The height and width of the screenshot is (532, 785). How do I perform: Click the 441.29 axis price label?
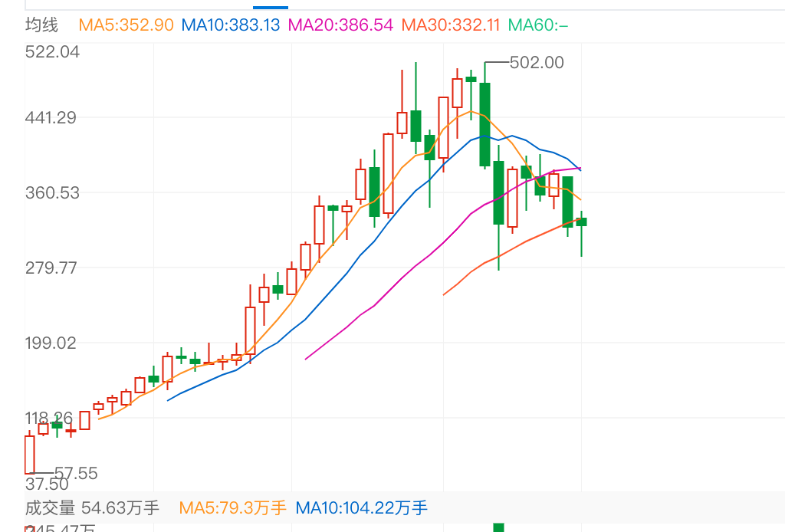pos(53,117)
